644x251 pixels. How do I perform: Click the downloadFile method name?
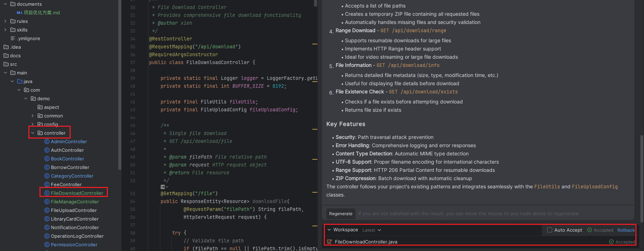coord(269,201)
